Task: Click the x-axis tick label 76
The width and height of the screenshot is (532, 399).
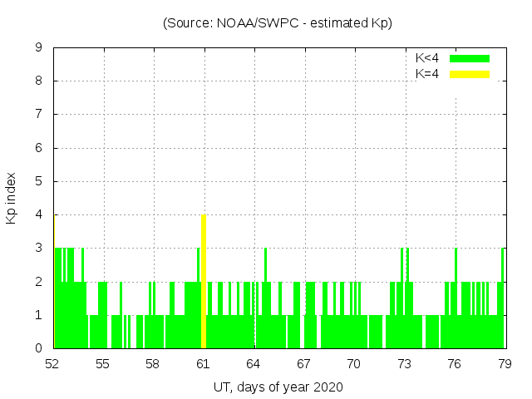Action: [x=454, y=364]
